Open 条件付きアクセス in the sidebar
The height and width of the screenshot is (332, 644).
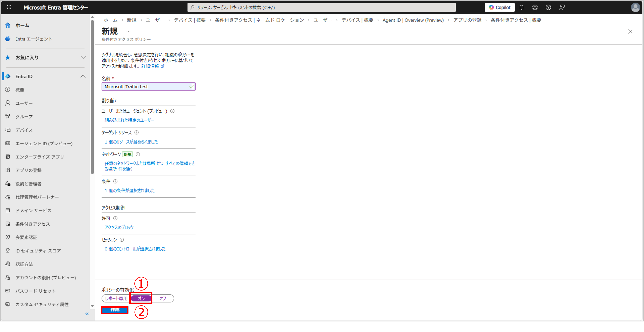pos(32,224)
